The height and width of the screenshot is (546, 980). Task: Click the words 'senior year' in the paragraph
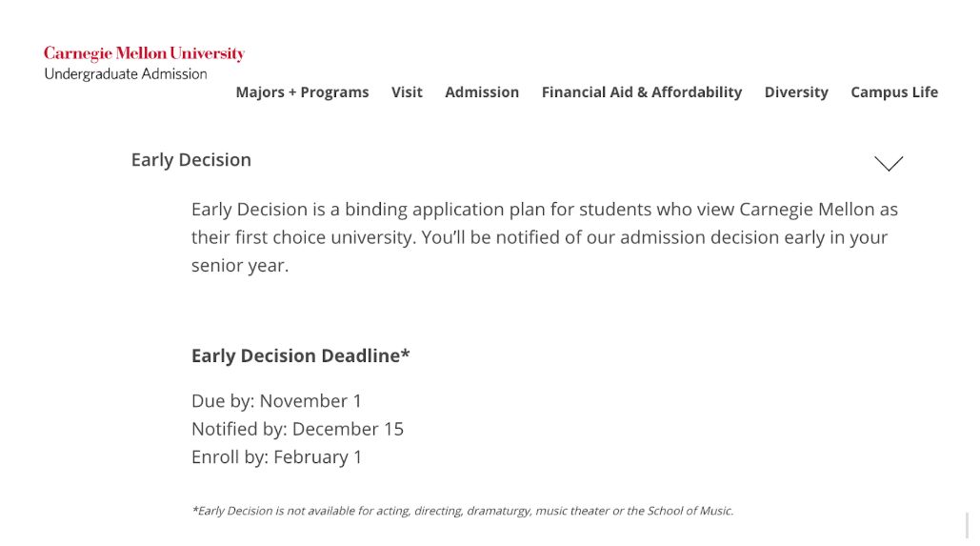click(239, 266)
